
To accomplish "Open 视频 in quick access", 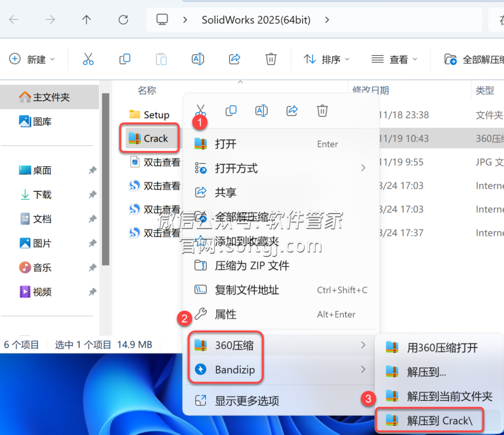I will tap(35, 292).
